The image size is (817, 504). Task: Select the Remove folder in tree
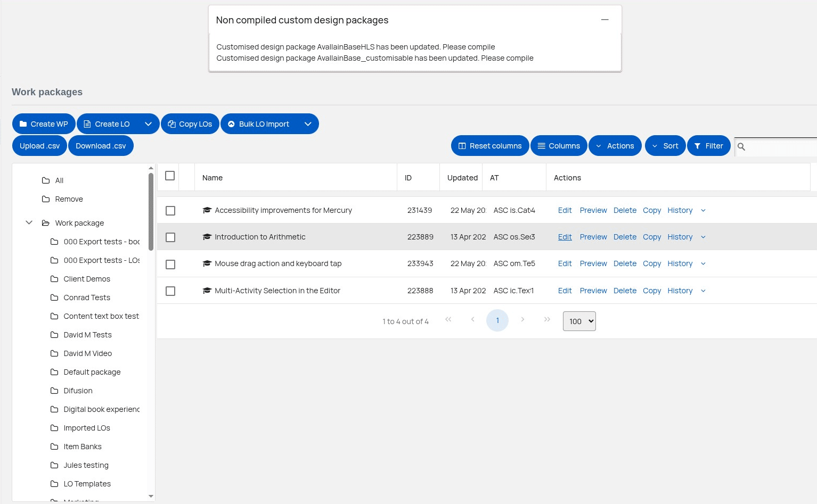[x=69, y=199]
